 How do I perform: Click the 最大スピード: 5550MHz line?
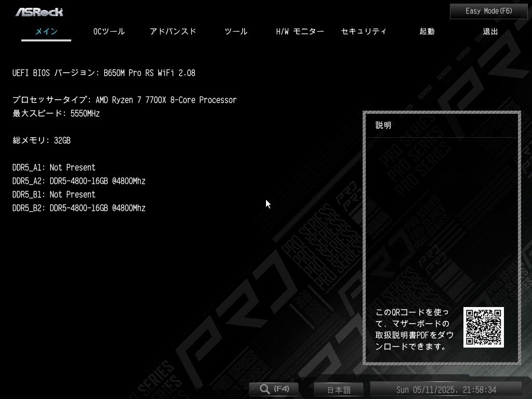pos(56,113)
